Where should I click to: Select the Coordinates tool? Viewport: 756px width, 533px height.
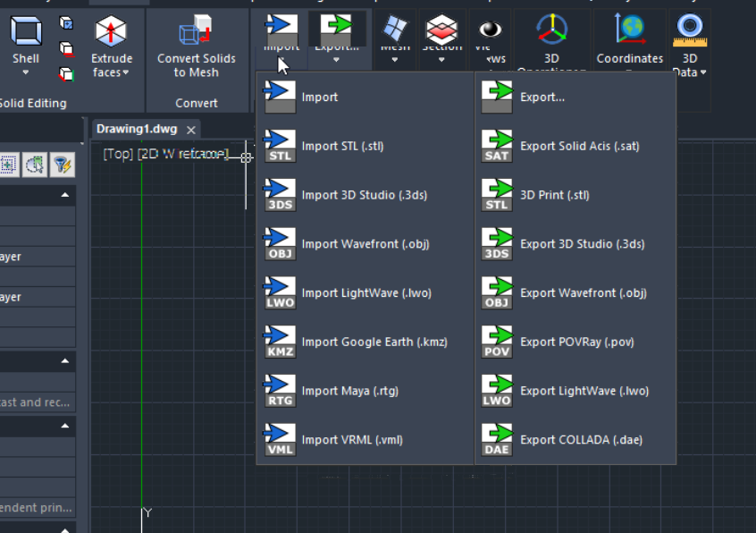629,27
